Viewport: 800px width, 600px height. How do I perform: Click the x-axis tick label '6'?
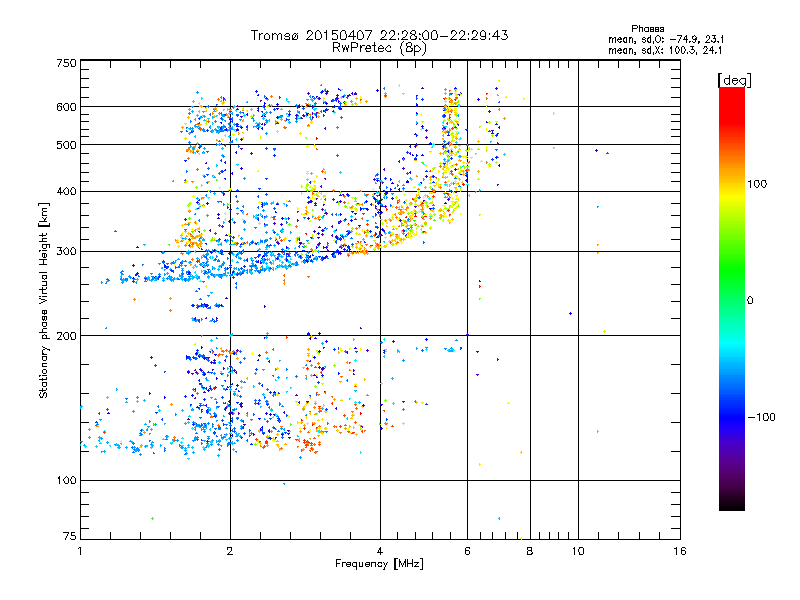[467, 551]
